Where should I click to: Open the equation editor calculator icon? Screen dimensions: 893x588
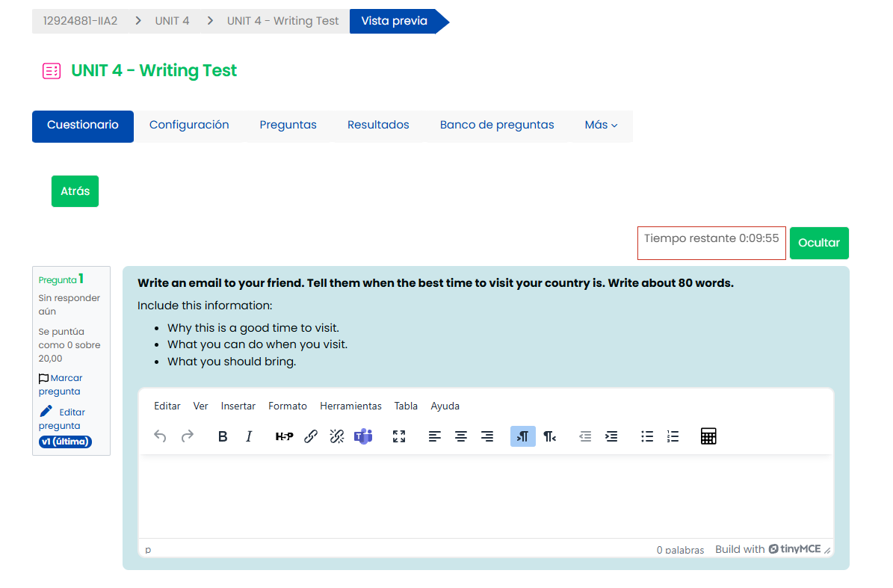click(708, 436)
